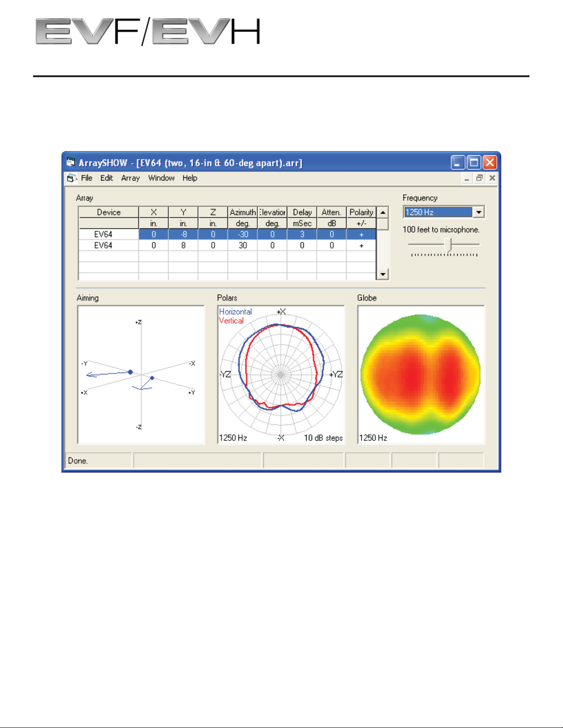563x728 pixels.
Task: Click Y cell with value -8
Action: tap(183, 234)
